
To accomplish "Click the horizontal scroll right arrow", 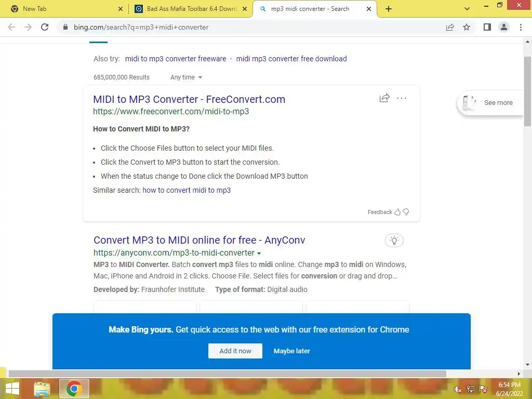I will tap(519, 374).
